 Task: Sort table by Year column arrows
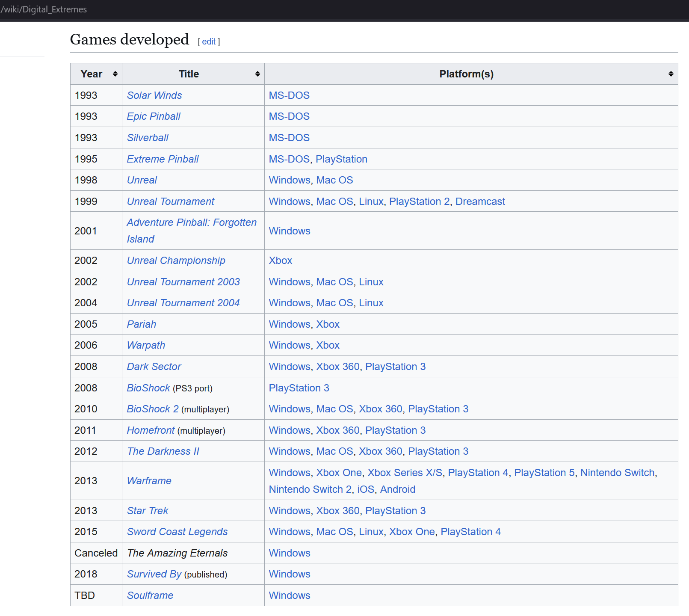(x=115, y=74)
